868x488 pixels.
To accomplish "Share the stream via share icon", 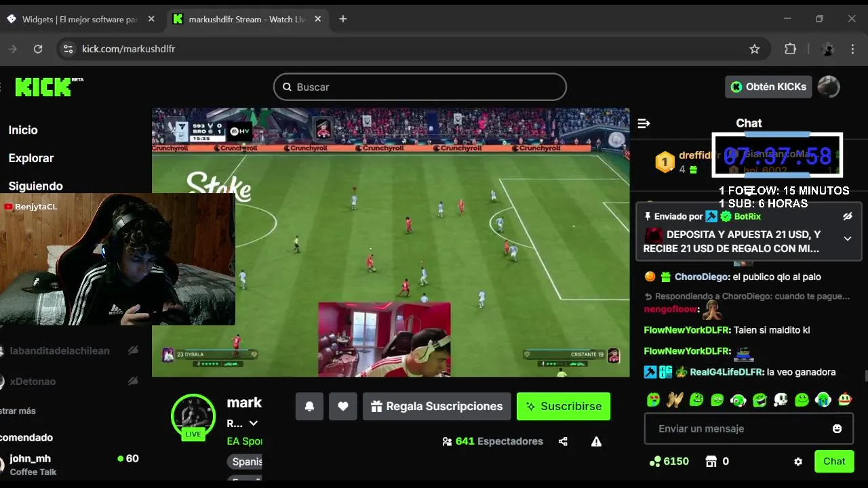I will 563,442.
